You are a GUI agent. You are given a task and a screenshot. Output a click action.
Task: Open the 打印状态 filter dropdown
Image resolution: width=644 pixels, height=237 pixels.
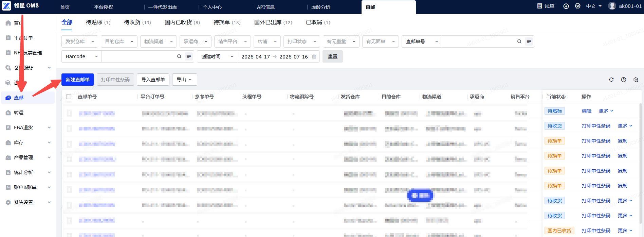(x=302, y=41)
